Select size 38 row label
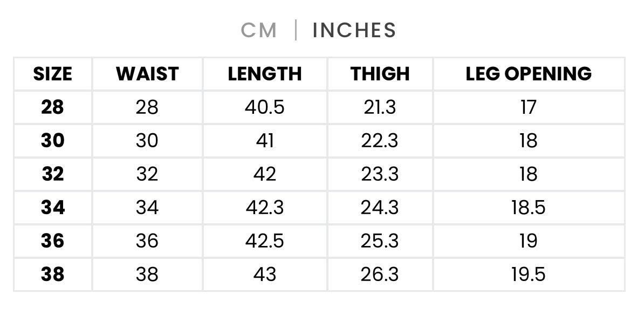644x315 pixels. (52, 275)
